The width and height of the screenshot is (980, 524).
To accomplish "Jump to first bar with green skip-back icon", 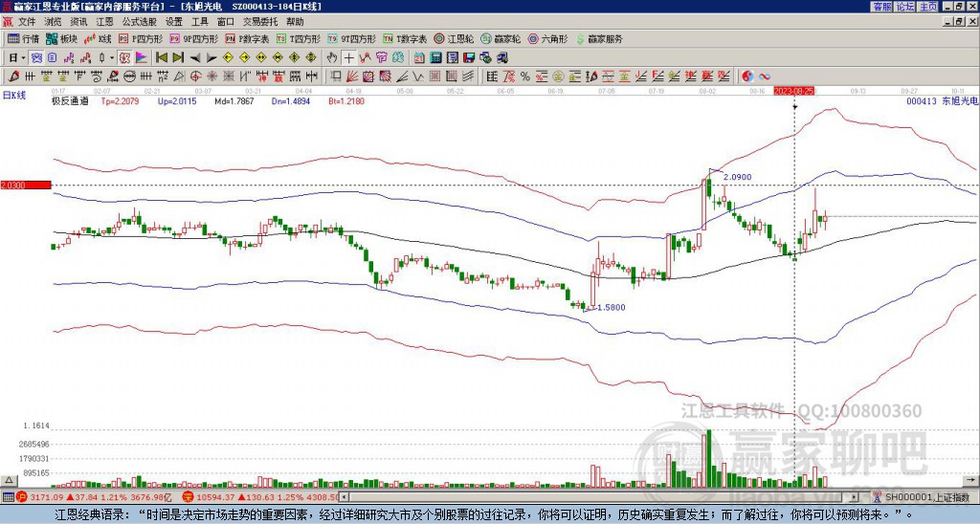I will click(161, 58).
